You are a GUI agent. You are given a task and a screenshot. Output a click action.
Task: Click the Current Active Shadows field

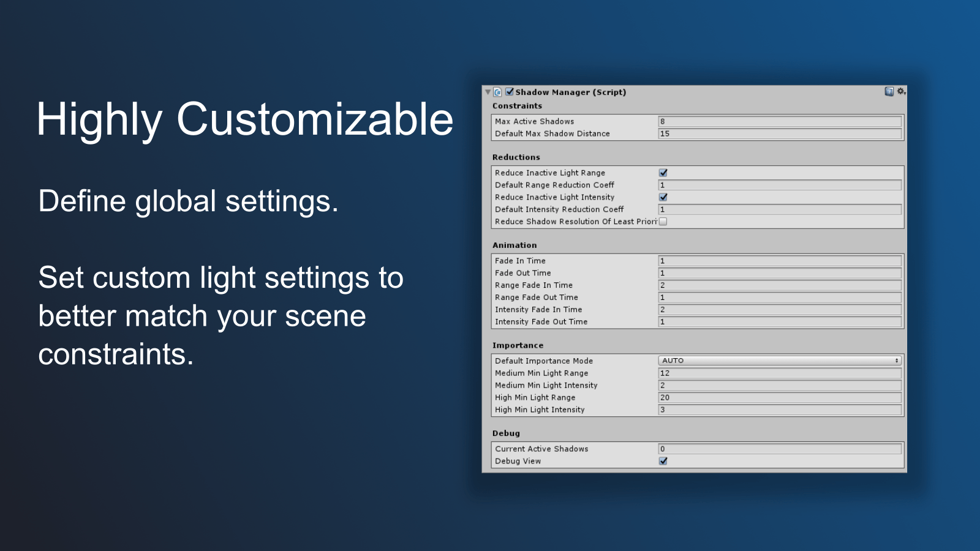(780, 449)
